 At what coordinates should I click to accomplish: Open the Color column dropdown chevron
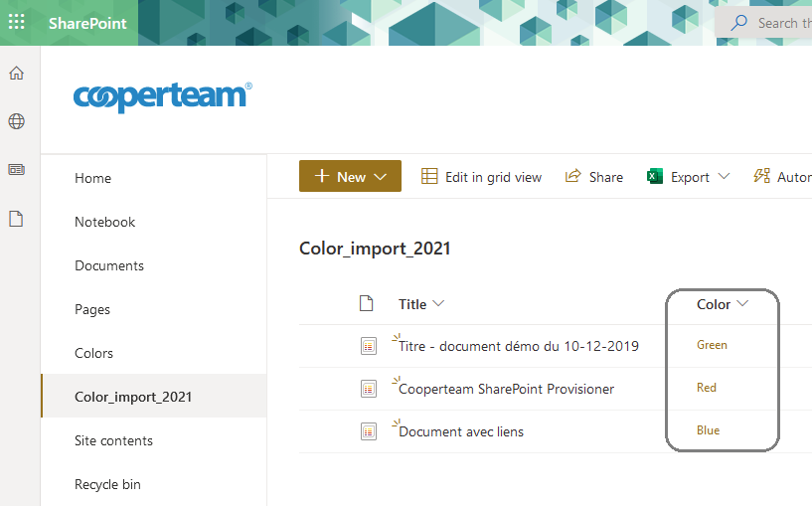click(742, 303)
